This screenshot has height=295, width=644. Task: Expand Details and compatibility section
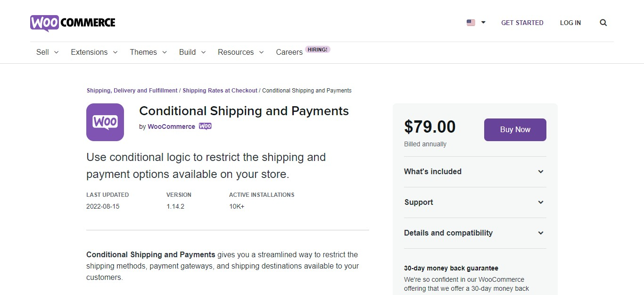pos(475,233)
